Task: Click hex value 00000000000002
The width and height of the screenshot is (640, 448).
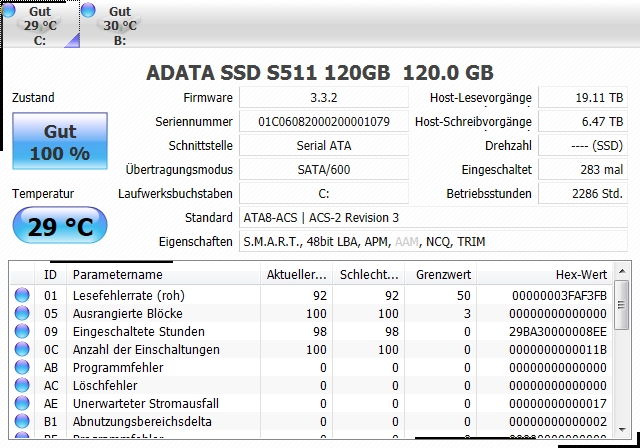Action: coord(558,421)
